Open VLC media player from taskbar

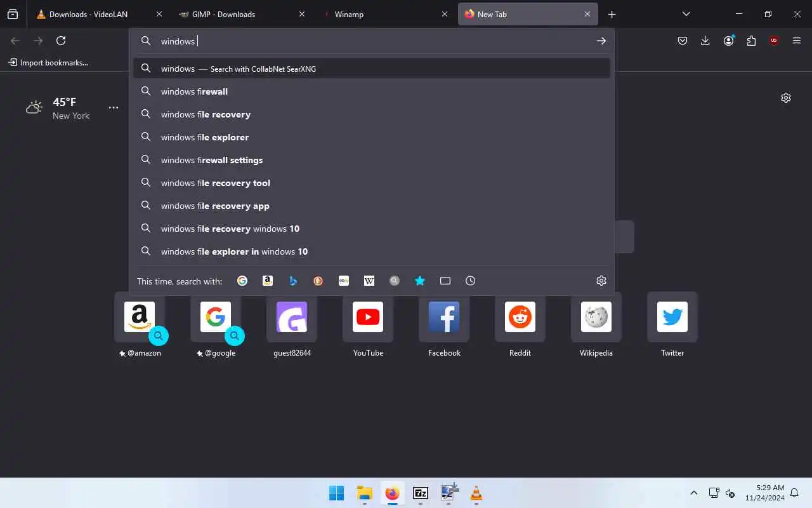(x=476, y=493)
